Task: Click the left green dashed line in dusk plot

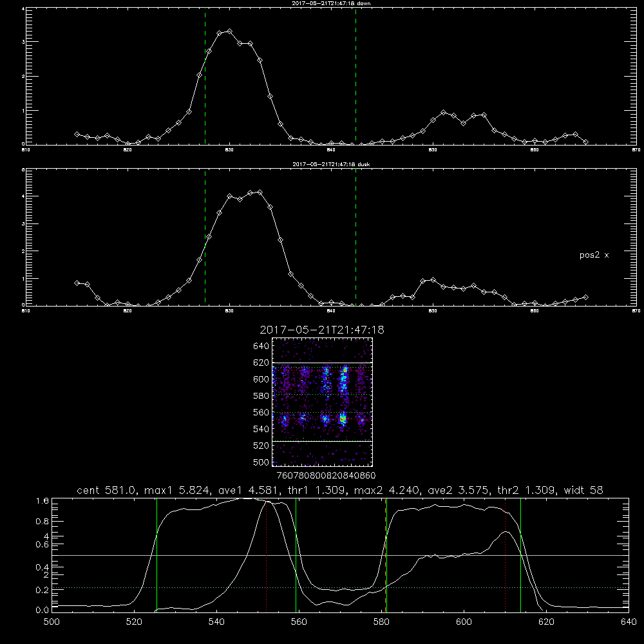Action: coord(205,238)
